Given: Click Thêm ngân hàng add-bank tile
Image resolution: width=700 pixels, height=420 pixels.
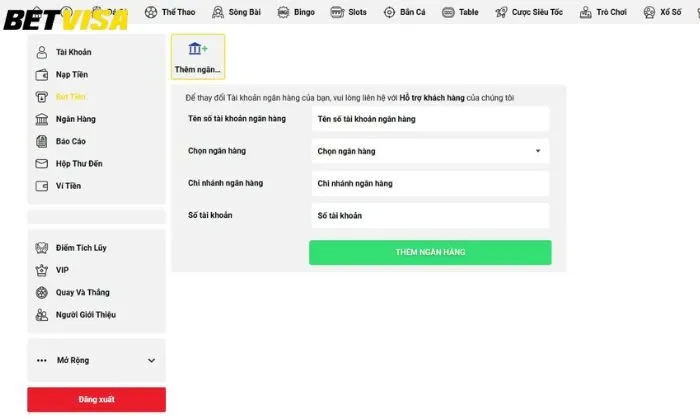Looking at the screenshot, I should pyautogui.click(x=197, y=55).
